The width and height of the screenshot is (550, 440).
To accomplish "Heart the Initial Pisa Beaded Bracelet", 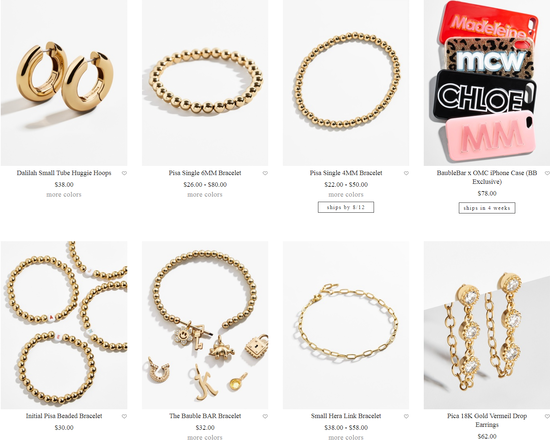I will (x=124, y=416).
